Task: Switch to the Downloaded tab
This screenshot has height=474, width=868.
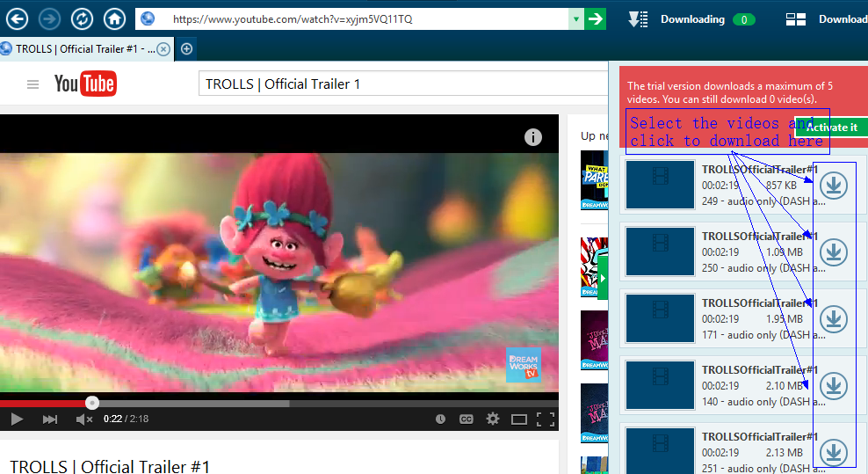Action: [x=843, y=19]
